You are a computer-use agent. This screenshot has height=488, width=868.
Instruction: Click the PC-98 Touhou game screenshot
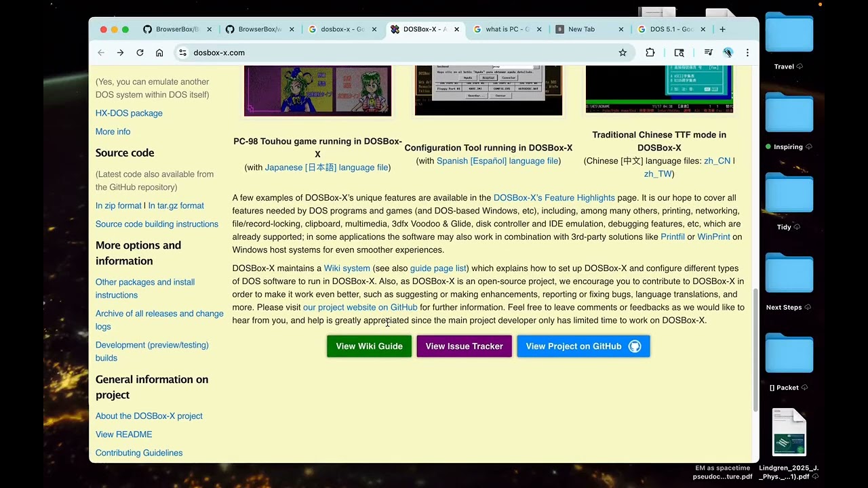(x=317, y=91)
